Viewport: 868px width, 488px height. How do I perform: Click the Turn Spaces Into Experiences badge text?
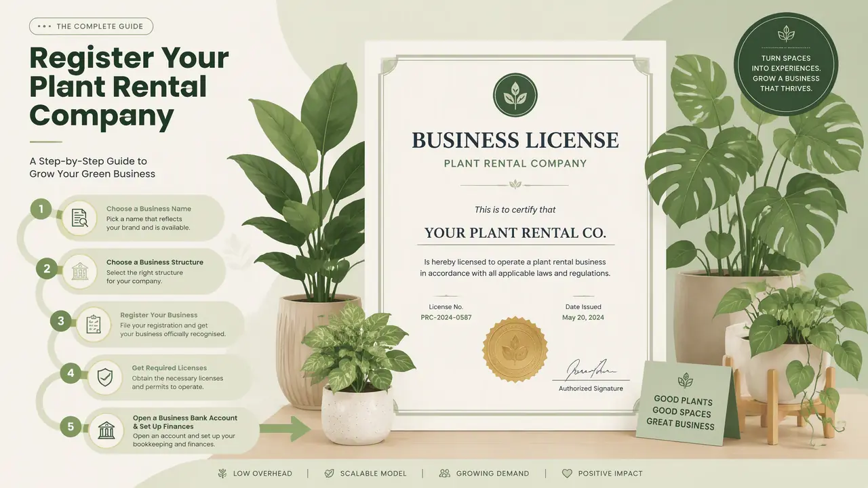click(x=786, y=73)
